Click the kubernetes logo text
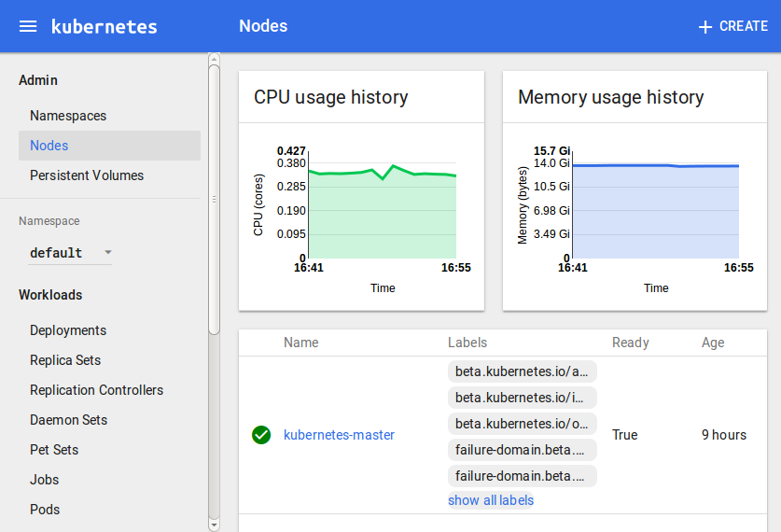 point(104,26)
